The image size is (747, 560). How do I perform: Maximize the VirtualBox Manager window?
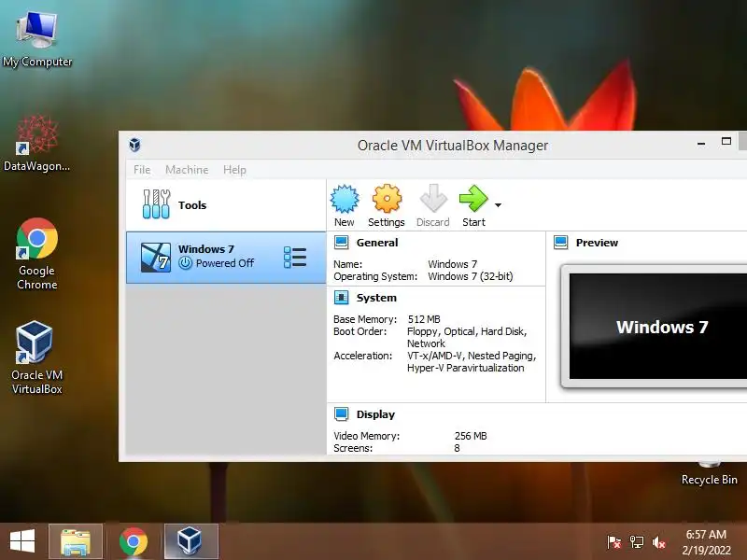[726, 141]
